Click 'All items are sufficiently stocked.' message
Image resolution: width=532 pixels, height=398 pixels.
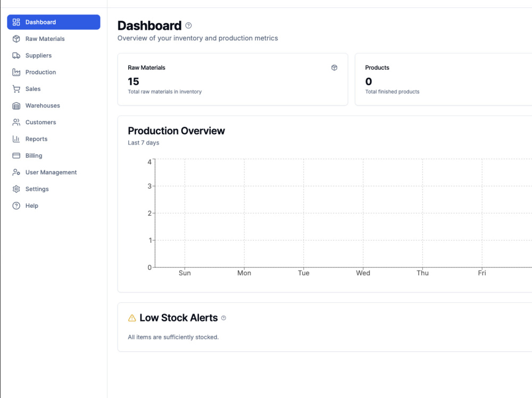[173, 337]
